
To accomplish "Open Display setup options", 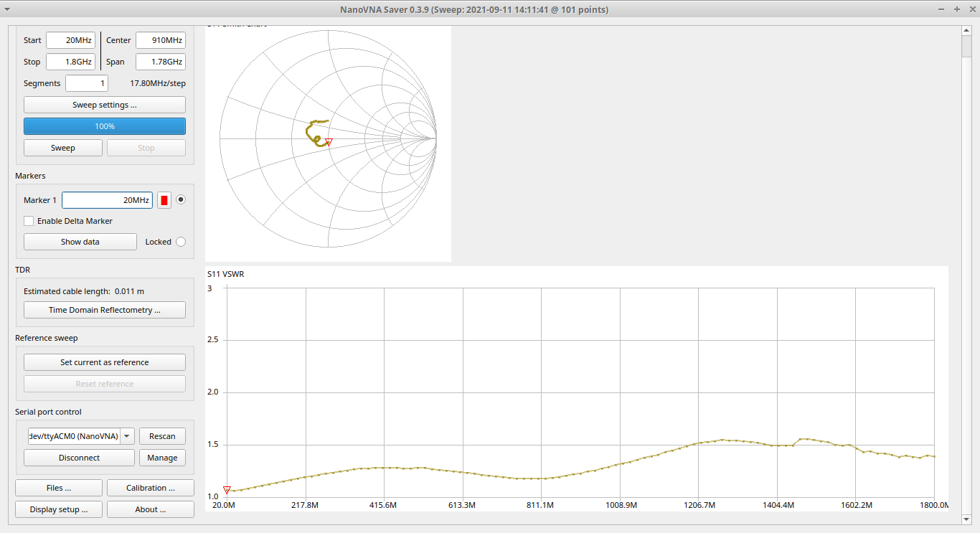I will (59, 509).
